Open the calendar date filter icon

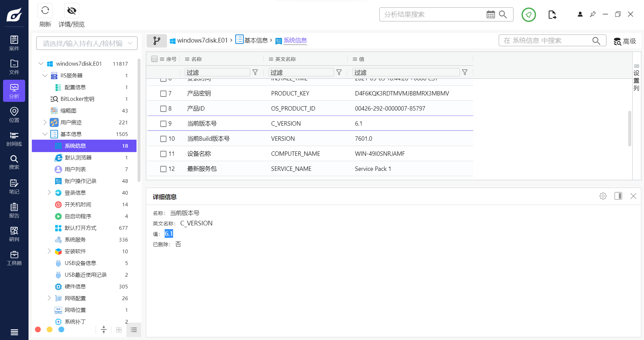pos(490,14)
